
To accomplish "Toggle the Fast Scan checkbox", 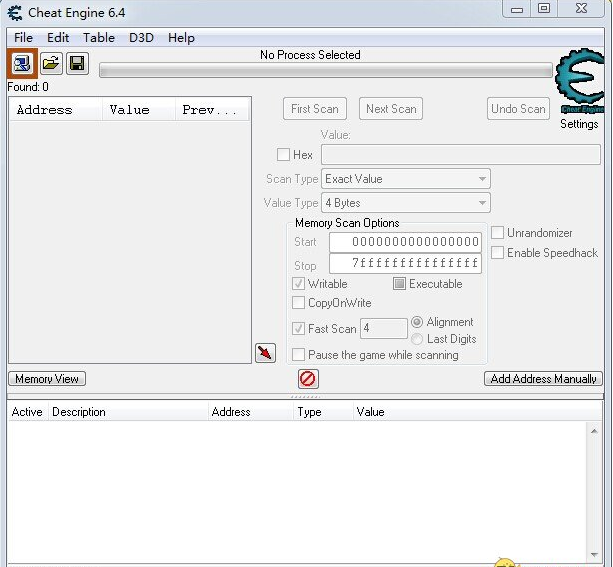I will point(298,328).
